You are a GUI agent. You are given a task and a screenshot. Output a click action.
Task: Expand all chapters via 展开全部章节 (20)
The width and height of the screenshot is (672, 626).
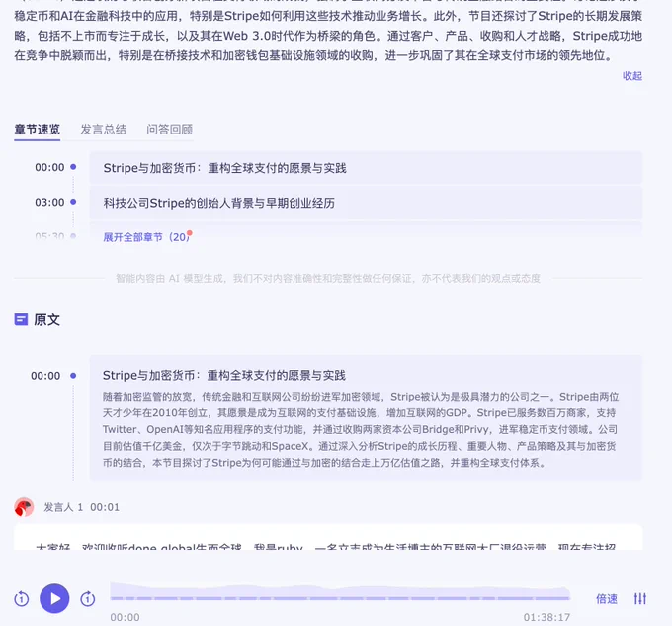point(146,237)
